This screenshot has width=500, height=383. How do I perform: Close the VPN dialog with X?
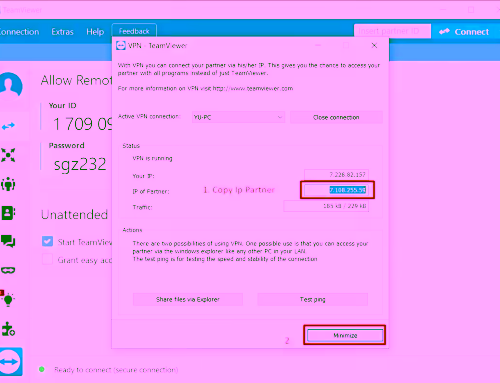[x=374, y=46]
